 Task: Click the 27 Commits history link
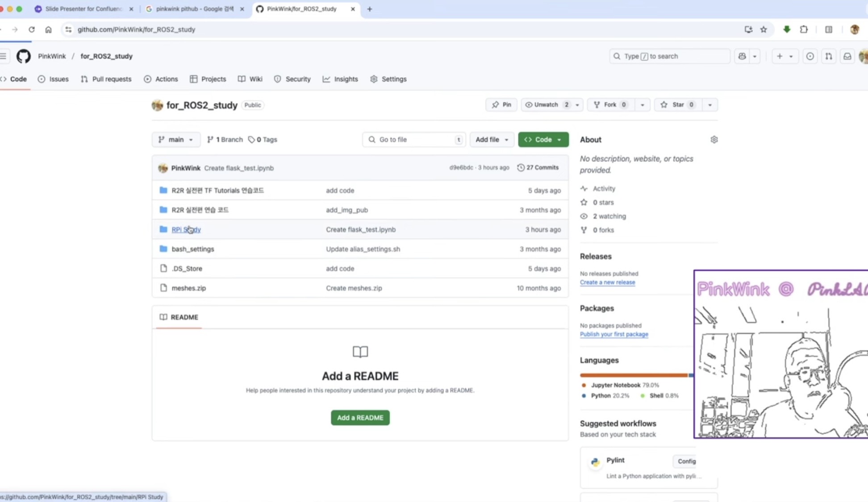coord(538,168)
